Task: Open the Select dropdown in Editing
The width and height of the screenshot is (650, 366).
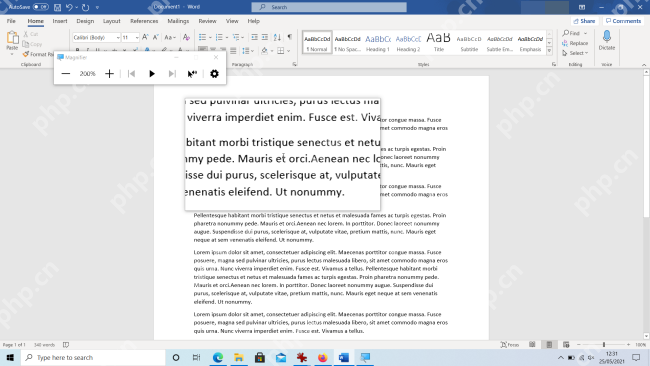Action: [575, 53]
